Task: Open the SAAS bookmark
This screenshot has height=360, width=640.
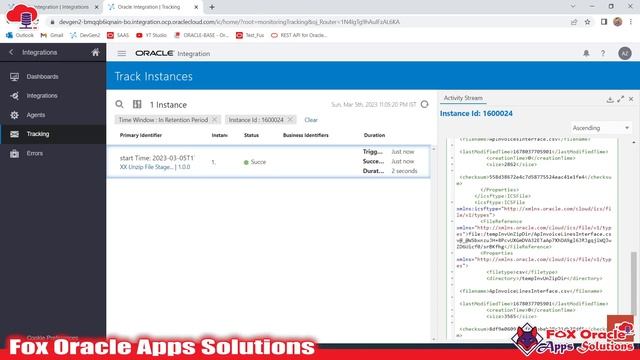Action: (x=118, y=36)
